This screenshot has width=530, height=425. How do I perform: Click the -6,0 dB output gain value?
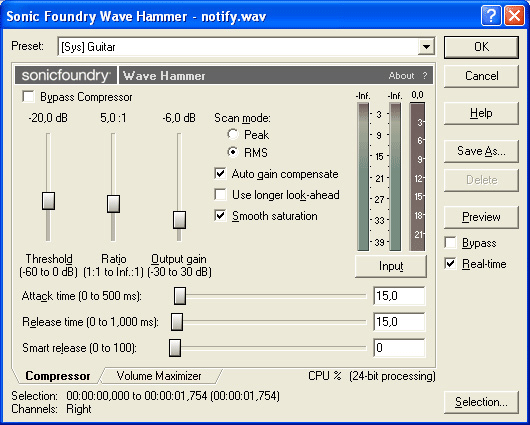pyautogui.click(x=179, y=118)
